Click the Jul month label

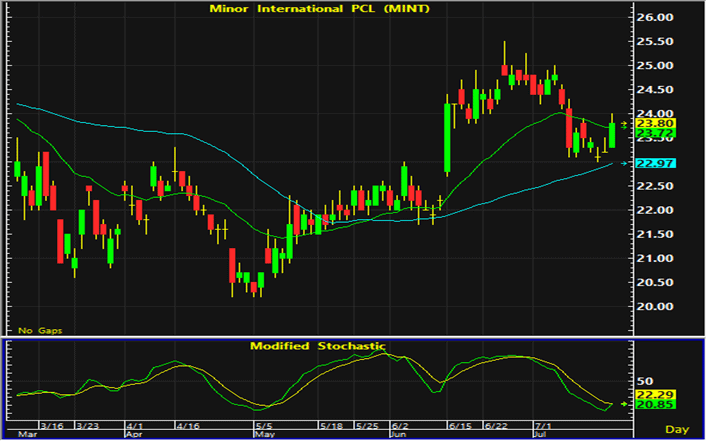(x=541, y=435)
